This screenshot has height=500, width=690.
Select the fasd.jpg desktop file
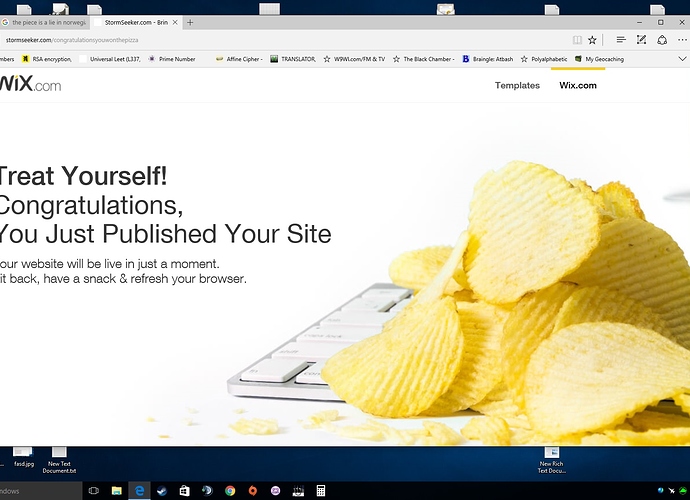22,458
